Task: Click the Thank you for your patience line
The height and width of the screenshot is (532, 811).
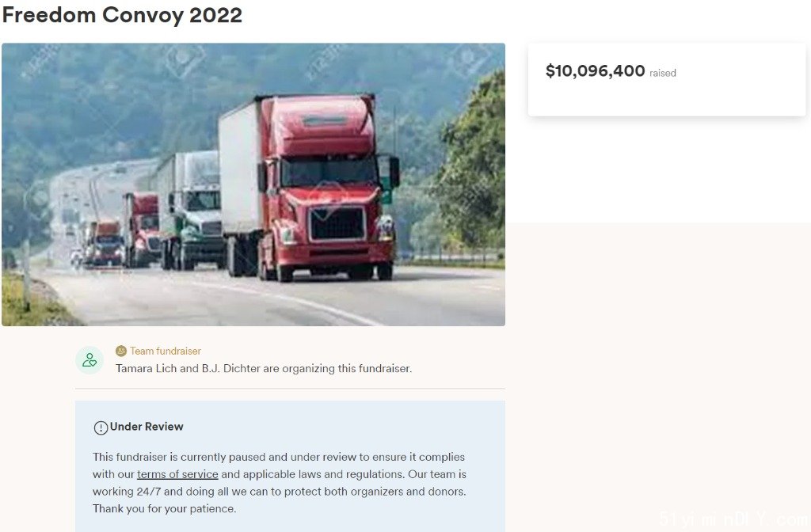Action: (x=165, y=509)
